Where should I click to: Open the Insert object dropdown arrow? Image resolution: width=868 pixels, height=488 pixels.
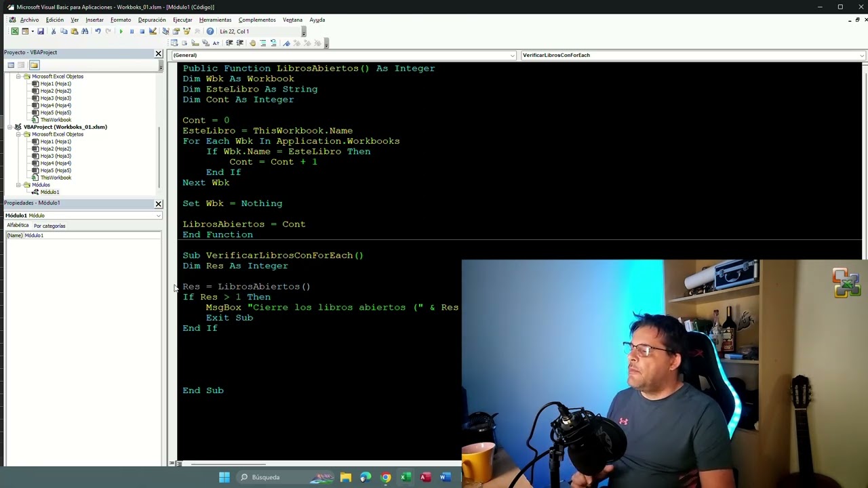(x=33, y=31)
